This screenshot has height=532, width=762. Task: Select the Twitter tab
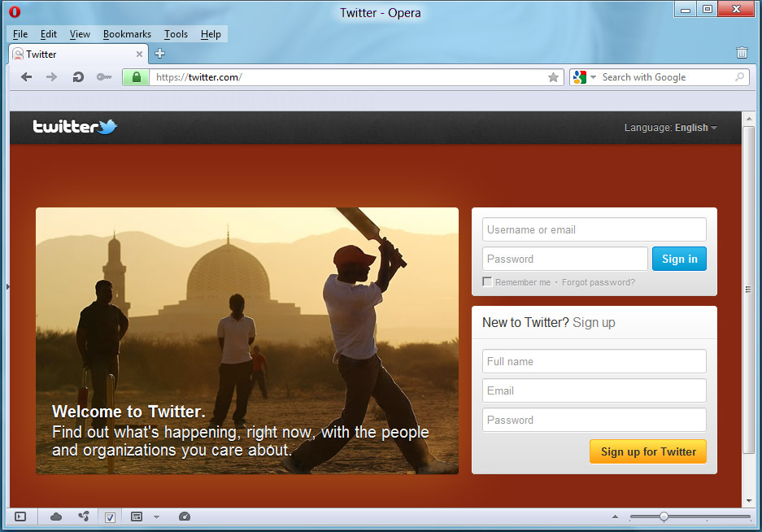pos(78,54)
